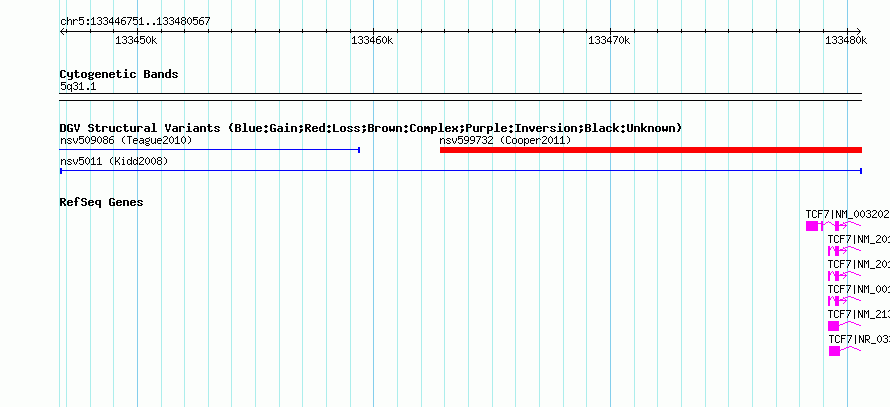Screen dimensions: 890x407
Task: Select the TCF7 NM_003202 transcript glyph
Action: tap(833, 226)
